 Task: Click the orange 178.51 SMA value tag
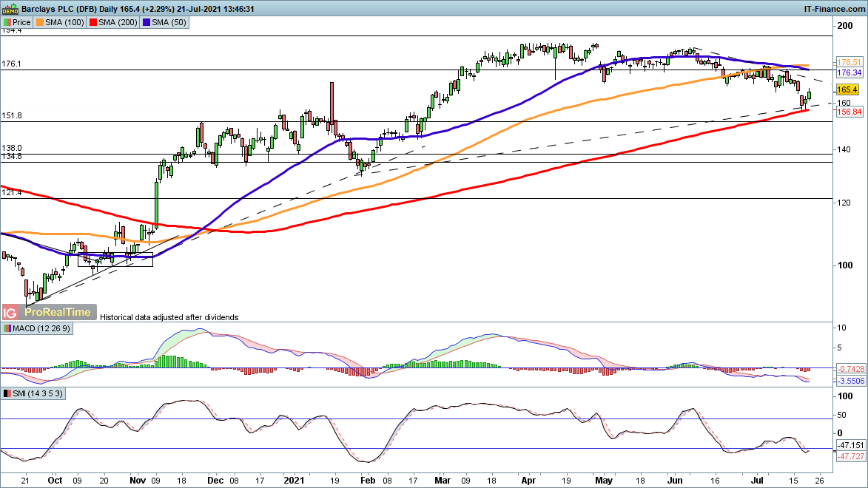(x=849, y=63)
